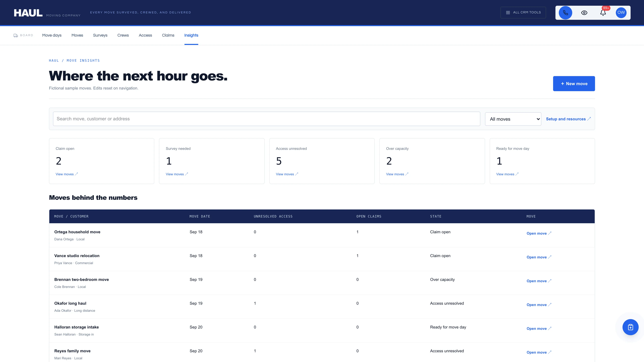View moves under Over capacity card
This screenshot has width=644, height=362.
[x=397, y=174]
